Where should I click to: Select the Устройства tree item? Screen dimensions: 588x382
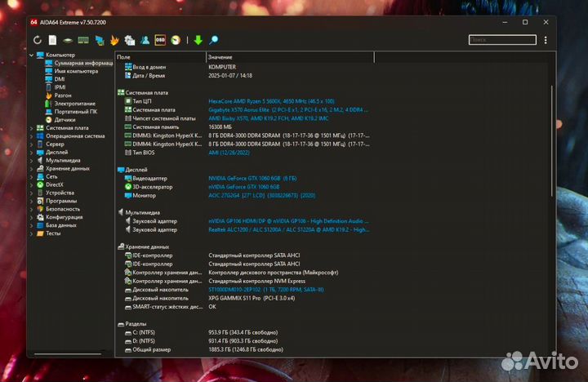click(56, 193)
